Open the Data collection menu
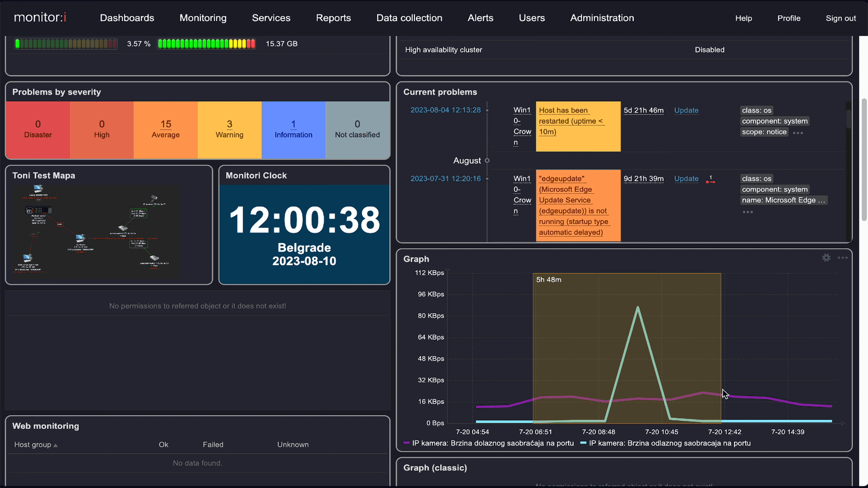The width and height of the screenshot is (868, 488). [409, 18]
